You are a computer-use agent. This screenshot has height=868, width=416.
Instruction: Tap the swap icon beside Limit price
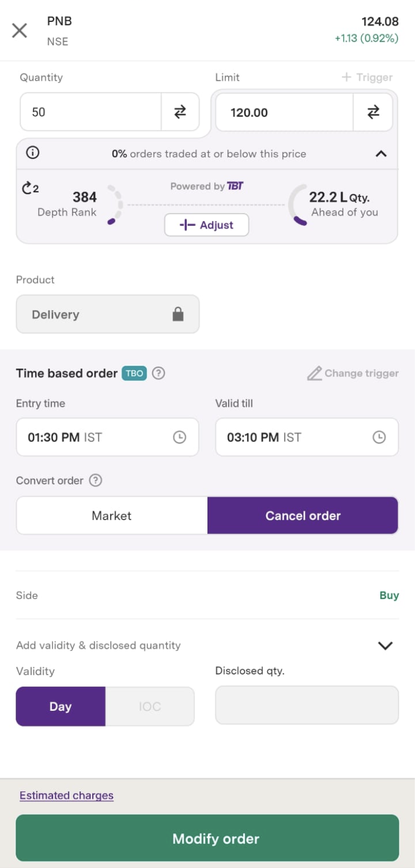tap(373, 112)
